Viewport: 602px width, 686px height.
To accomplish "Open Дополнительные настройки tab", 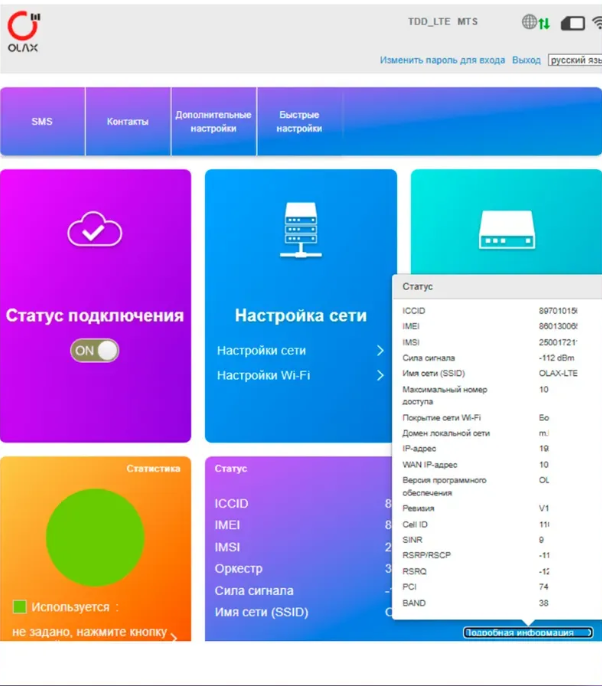I will pos(214,122).
